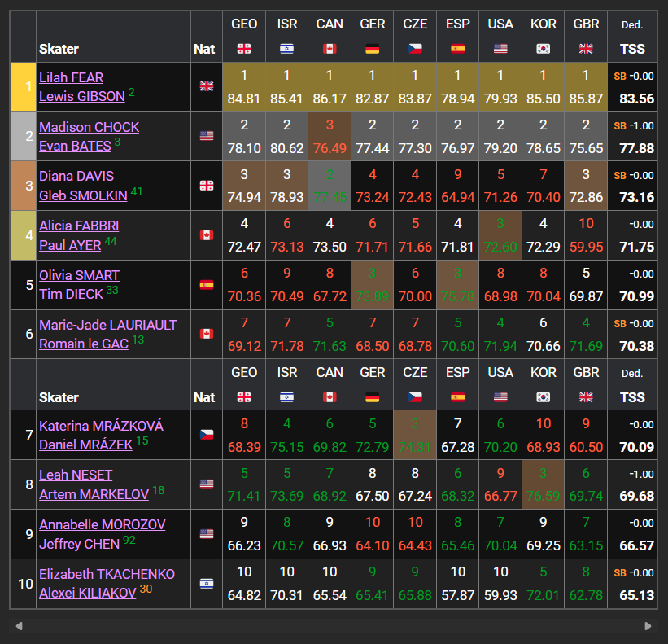Screen dimensions: 668x644
Task: Click the Israeli flag next to Elizabeth Tkachenko
Action: click(x=207, y=583)
